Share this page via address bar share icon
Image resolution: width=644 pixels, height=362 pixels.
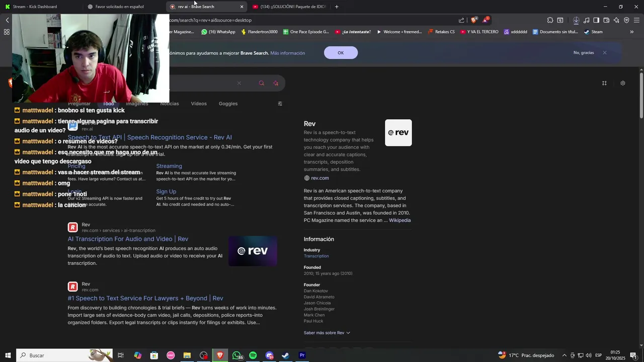click(461, 20)
